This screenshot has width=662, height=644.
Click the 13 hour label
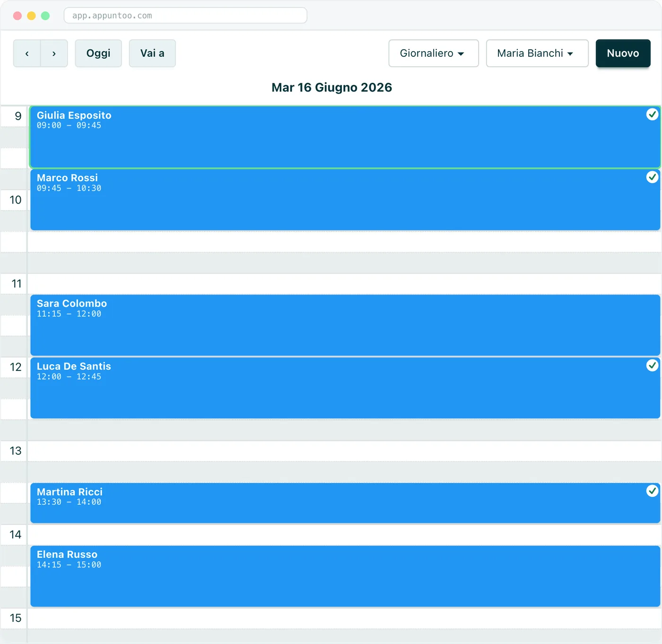[16, 451]
